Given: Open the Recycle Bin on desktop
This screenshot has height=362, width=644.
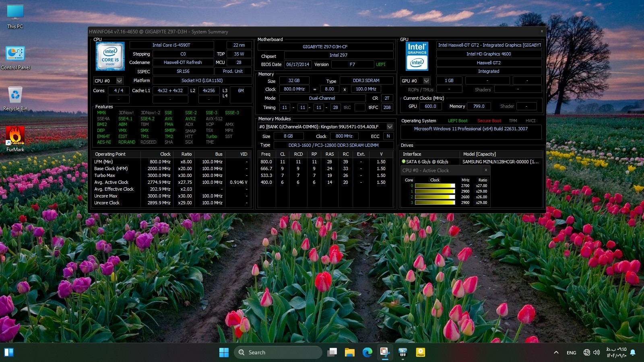Looking at the screenshot, I should [x=15, y=96].
